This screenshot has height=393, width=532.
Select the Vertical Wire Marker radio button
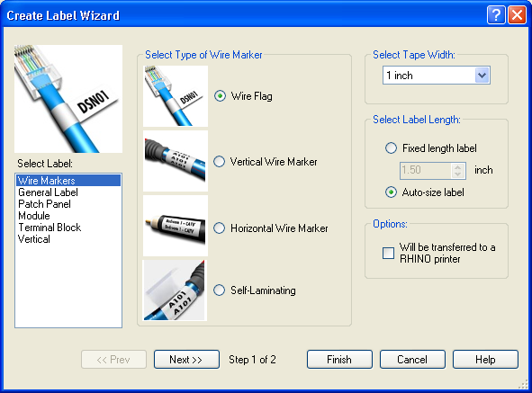point(219,161)
